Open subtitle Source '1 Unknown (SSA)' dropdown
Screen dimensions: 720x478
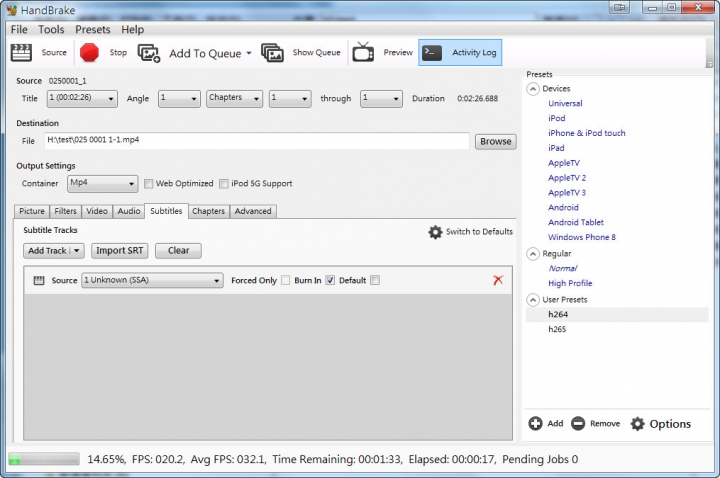(x=152, y=280)
